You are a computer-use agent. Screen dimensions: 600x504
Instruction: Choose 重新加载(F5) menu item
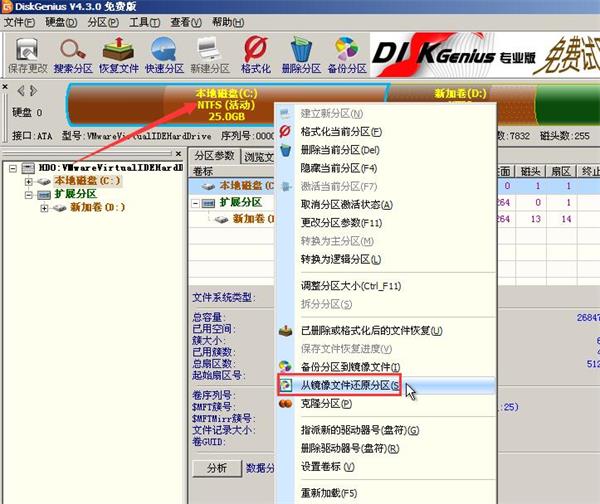(329, 493)
